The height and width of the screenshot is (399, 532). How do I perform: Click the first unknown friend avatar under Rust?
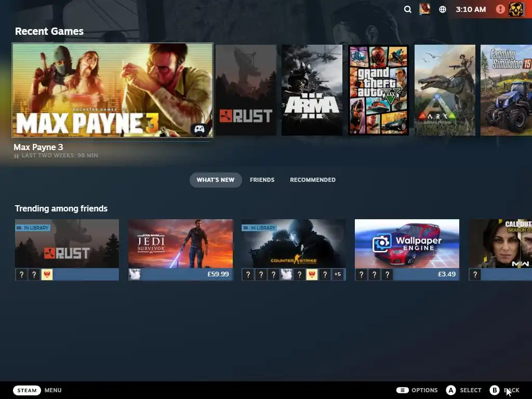point(21,274)
